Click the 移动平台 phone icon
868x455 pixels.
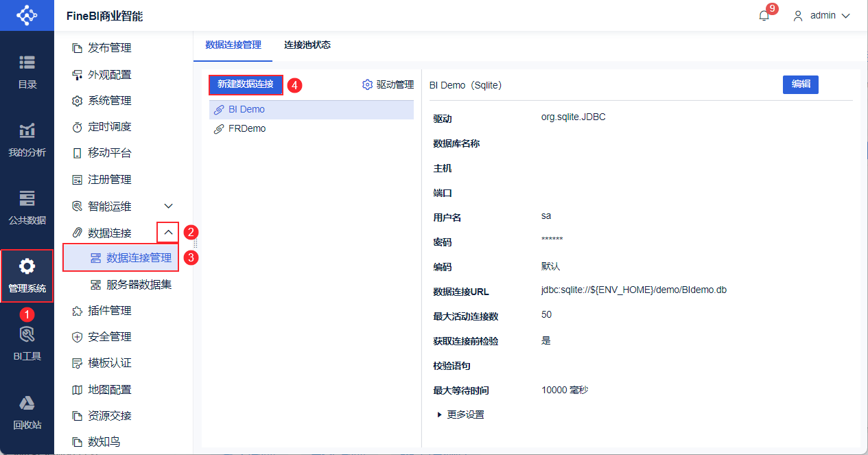77,153
